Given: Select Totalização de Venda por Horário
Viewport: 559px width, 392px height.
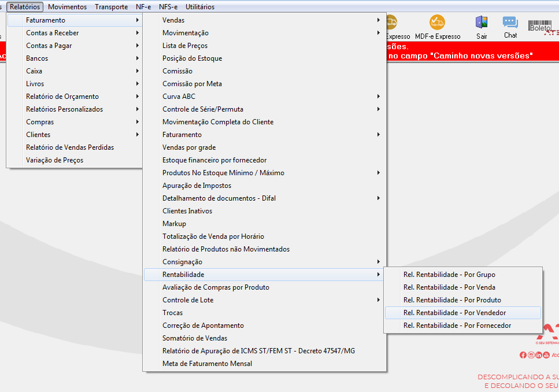Looking at the screenshot, I should 264,236.
